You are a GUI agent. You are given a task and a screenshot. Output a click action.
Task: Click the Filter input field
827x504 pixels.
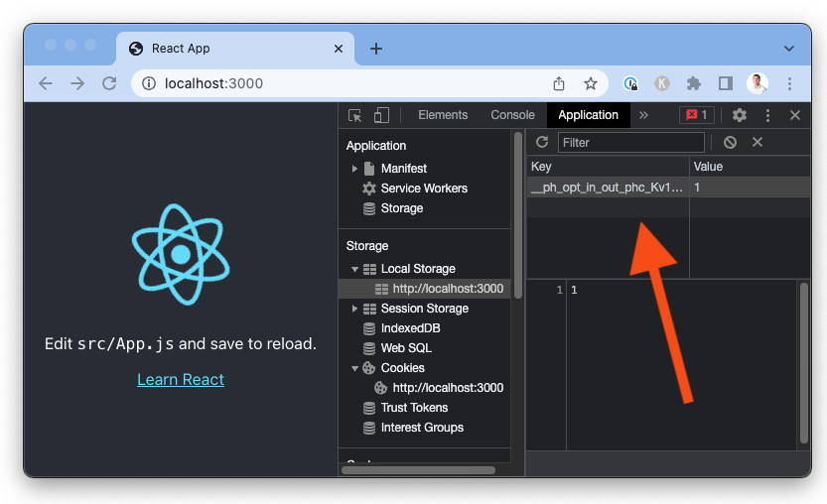click(x=630, y=143)
